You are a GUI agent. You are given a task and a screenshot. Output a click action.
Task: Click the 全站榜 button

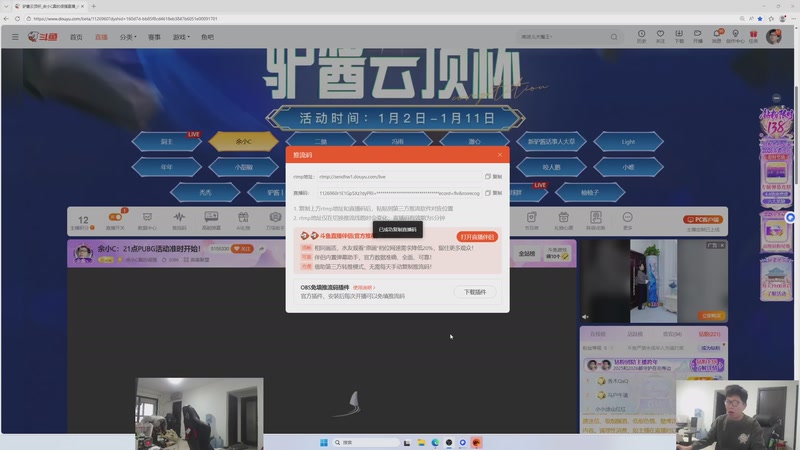click(x=527, y=254)
